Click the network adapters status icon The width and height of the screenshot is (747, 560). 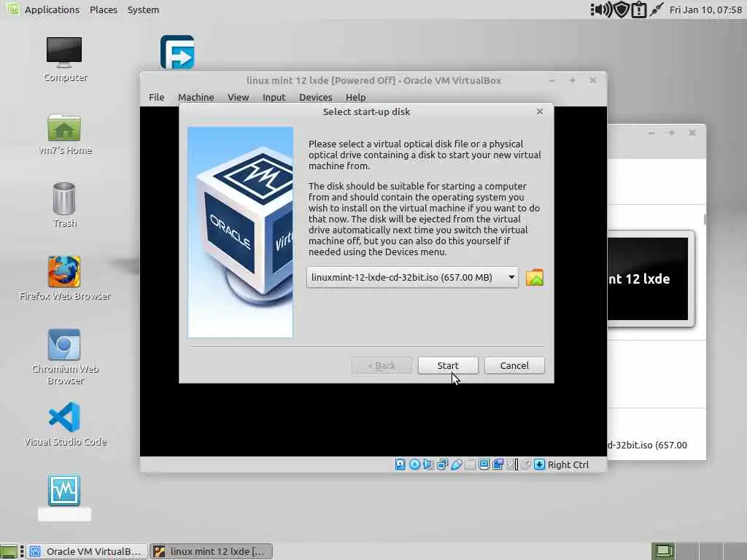point(442,464)
